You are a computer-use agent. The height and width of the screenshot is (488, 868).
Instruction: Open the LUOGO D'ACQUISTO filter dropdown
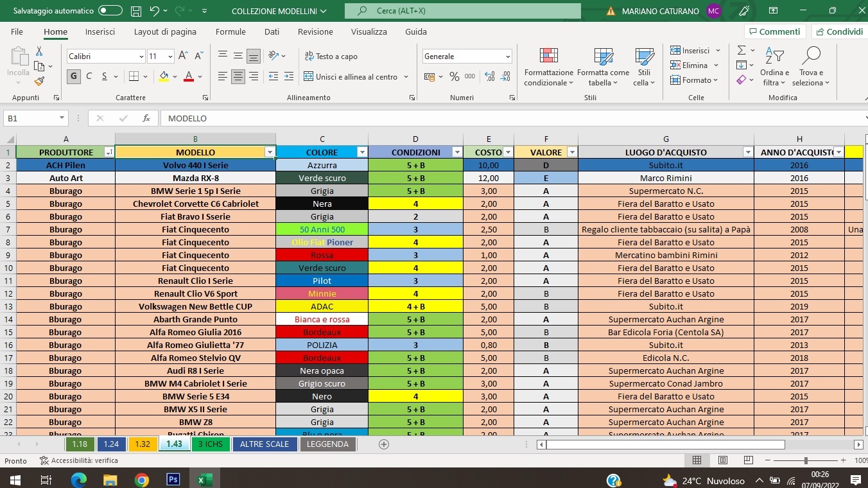click(748, 152)
